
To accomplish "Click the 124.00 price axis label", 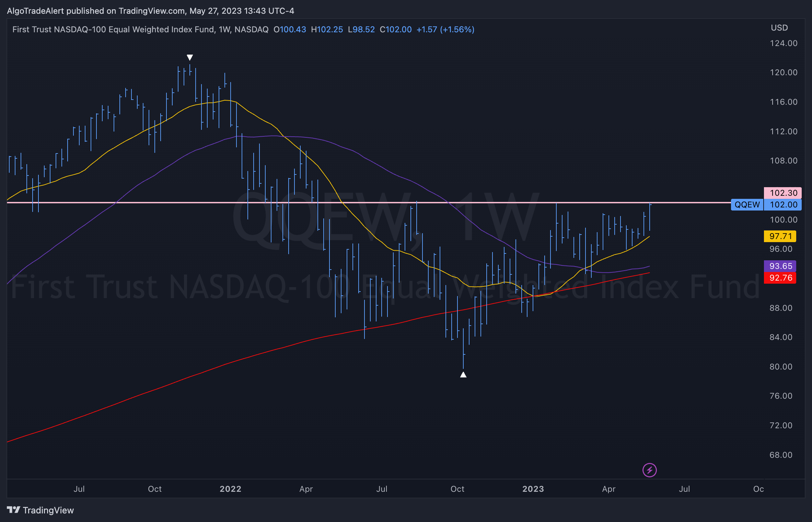I will tap(784, 43).
